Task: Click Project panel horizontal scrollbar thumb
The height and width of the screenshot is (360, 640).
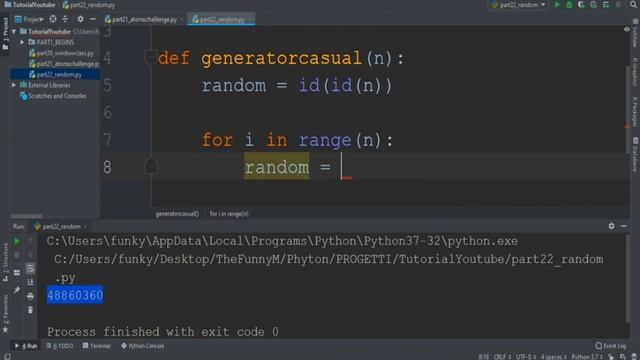Action: click(x=26, y=216)
